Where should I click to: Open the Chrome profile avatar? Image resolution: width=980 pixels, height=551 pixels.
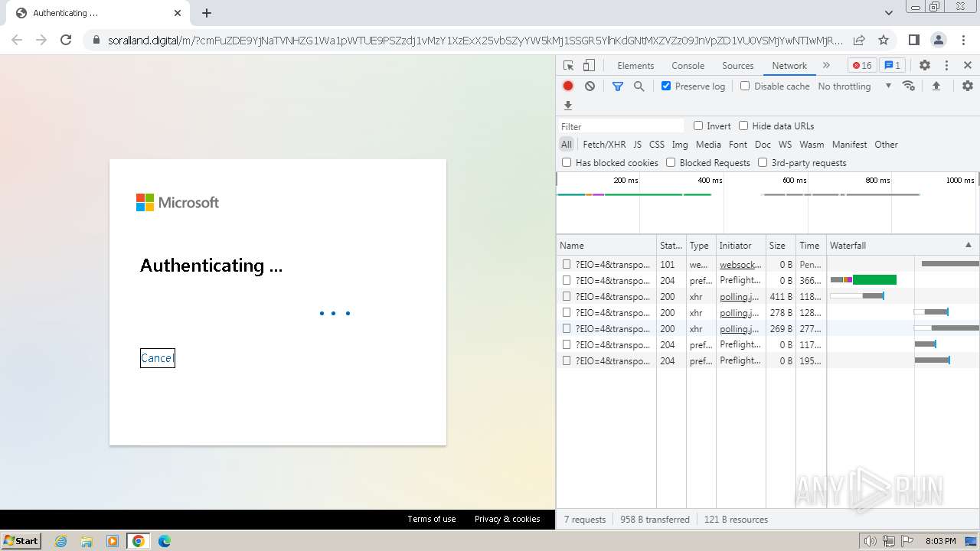pyautogui.click(x=939, y=40)
